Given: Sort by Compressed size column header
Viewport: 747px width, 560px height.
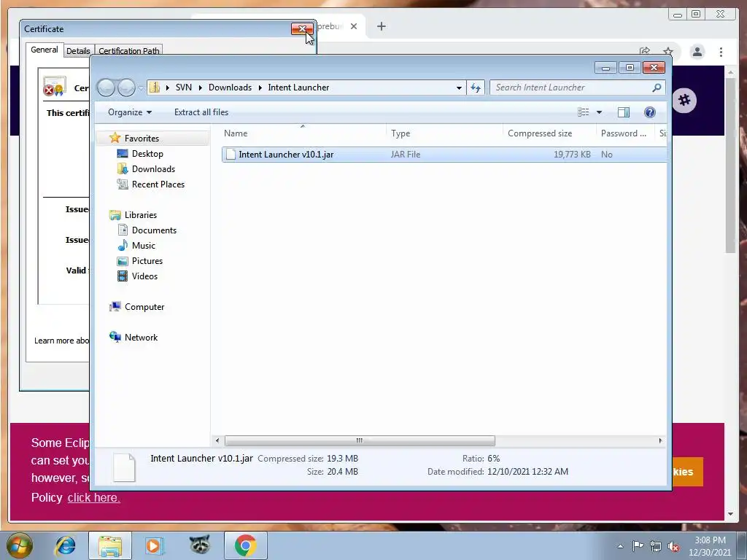Looking at the screenshot, I should [x=549, y=133].
